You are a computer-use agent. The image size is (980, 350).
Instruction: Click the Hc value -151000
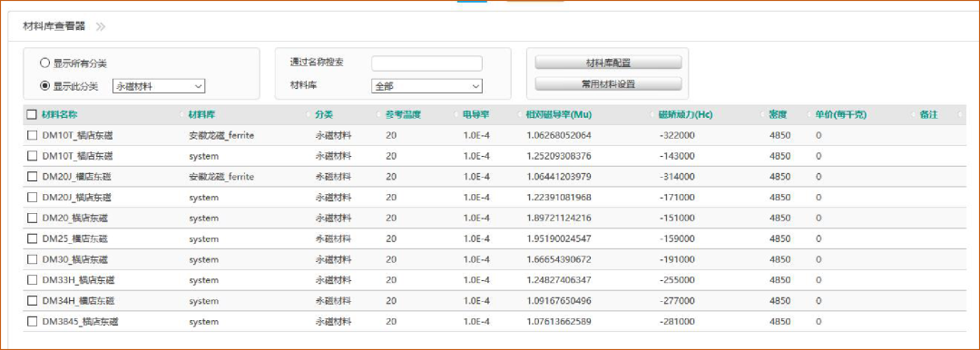[x=677, y=219]
